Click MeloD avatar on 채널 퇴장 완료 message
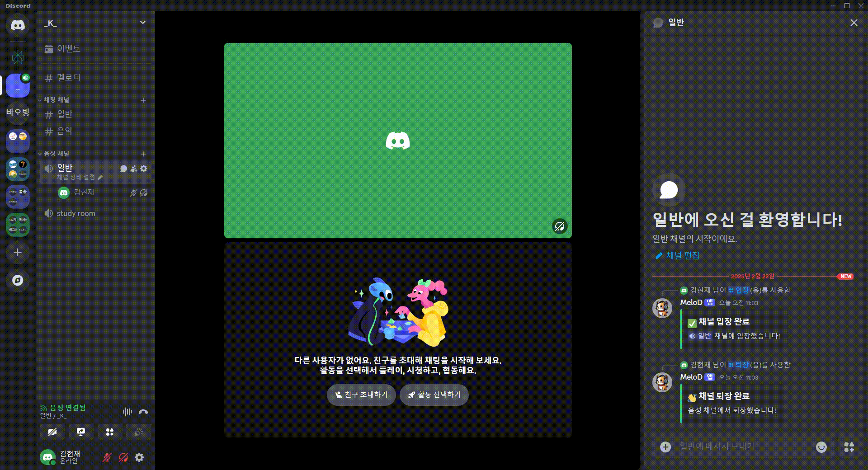This screenshot has height=470, width=868. tap(662, 383)
